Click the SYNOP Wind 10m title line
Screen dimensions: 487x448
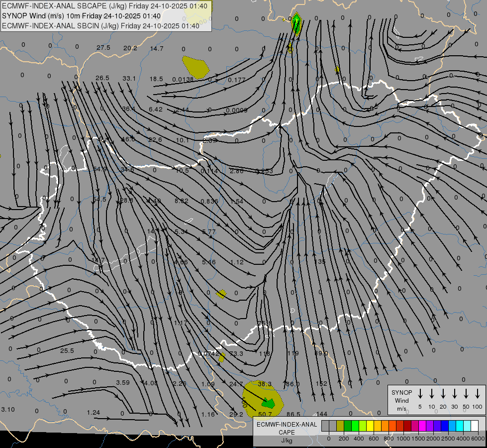click(82, 16)
